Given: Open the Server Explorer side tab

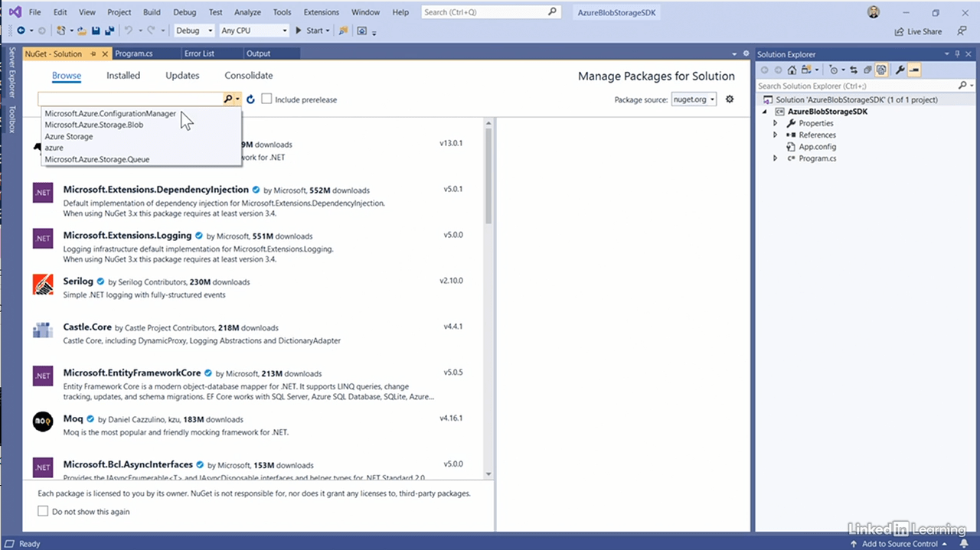Looking at the screenshot, I should point(11,73).
